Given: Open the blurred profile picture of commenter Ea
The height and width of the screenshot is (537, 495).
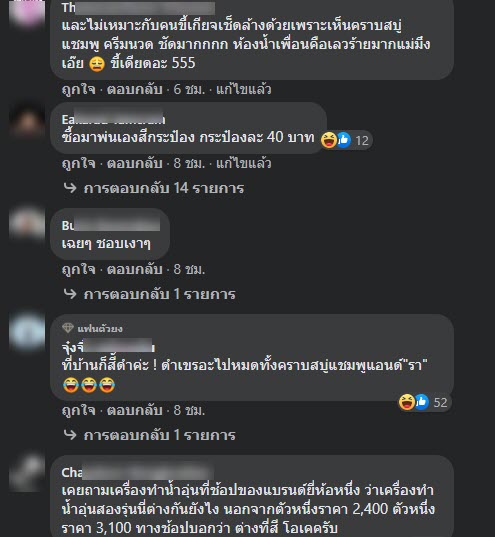Looking at the screenshot, I should point(27,121).
